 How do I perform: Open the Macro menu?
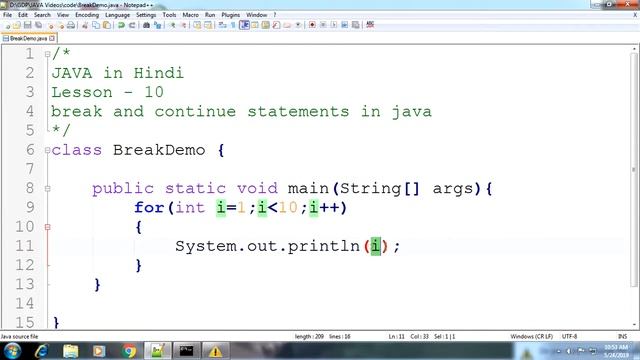click(191, 15)
